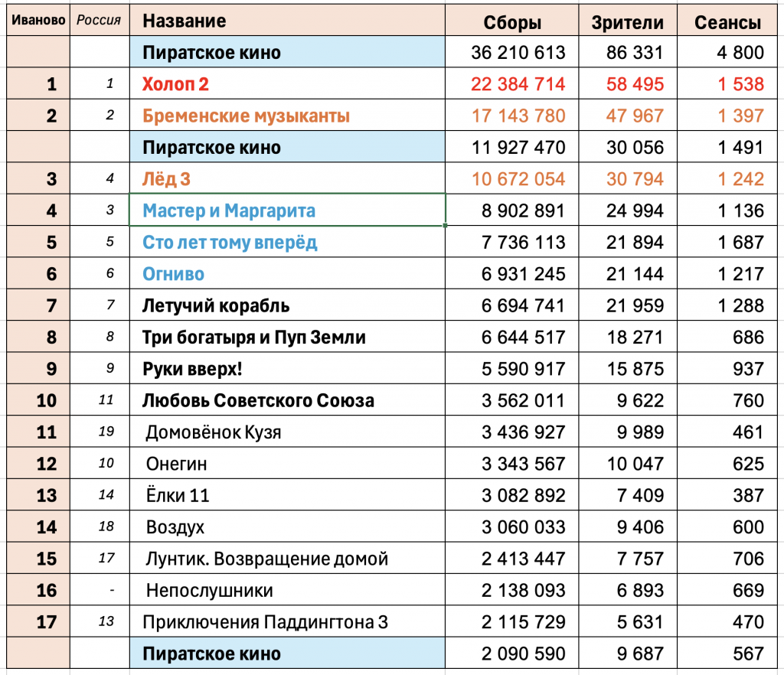Click the "Онегин" title cell

point(287,463)
